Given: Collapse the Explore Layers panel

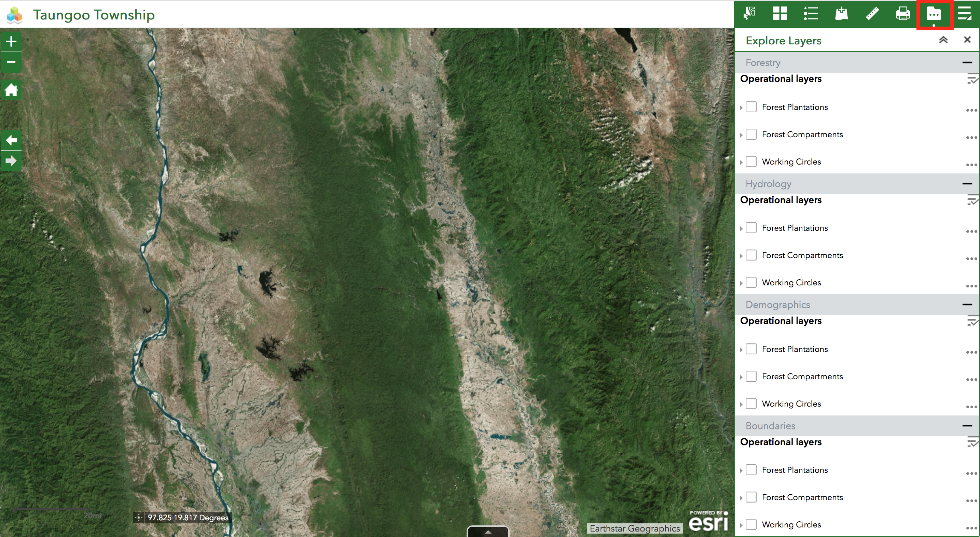Looking at the screenshot, I should (x=943, y=40).
